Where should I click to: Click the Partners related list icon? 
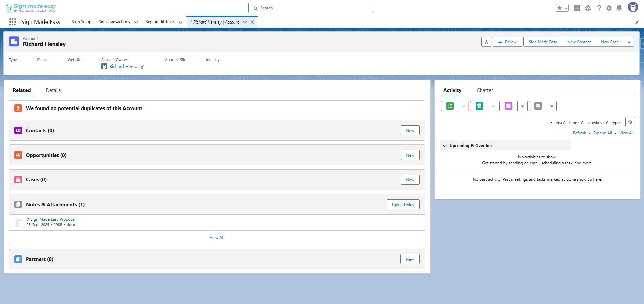(x=18, y=259)
